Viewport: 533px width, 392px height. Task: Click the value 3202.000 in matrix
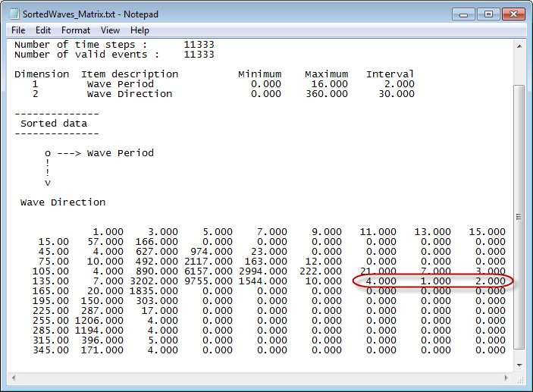point(154,281)
